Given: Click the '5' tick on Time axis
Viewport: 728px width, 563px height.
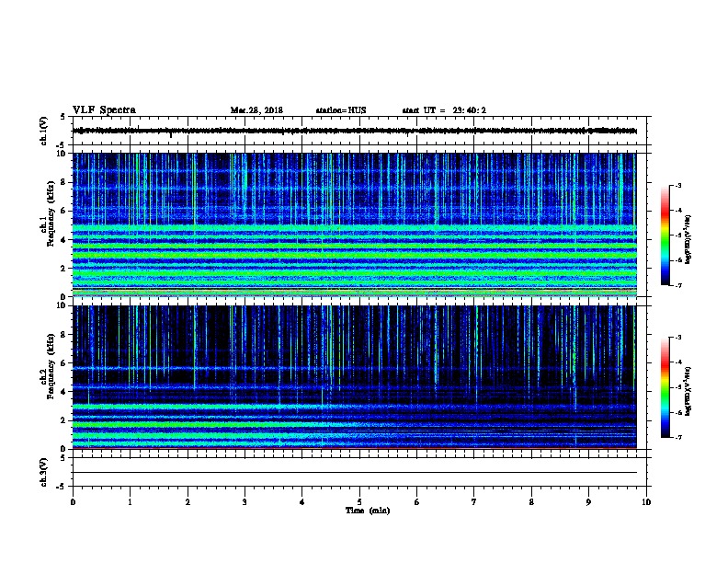Looking at the screenshot, I should point(359,502).
